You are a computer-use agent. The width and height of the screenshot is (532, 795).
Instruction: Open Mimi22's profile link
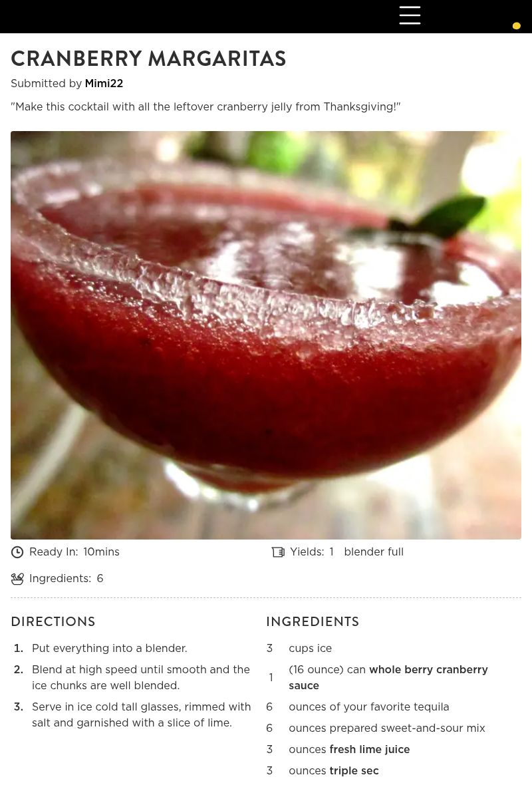pos(104,83)
